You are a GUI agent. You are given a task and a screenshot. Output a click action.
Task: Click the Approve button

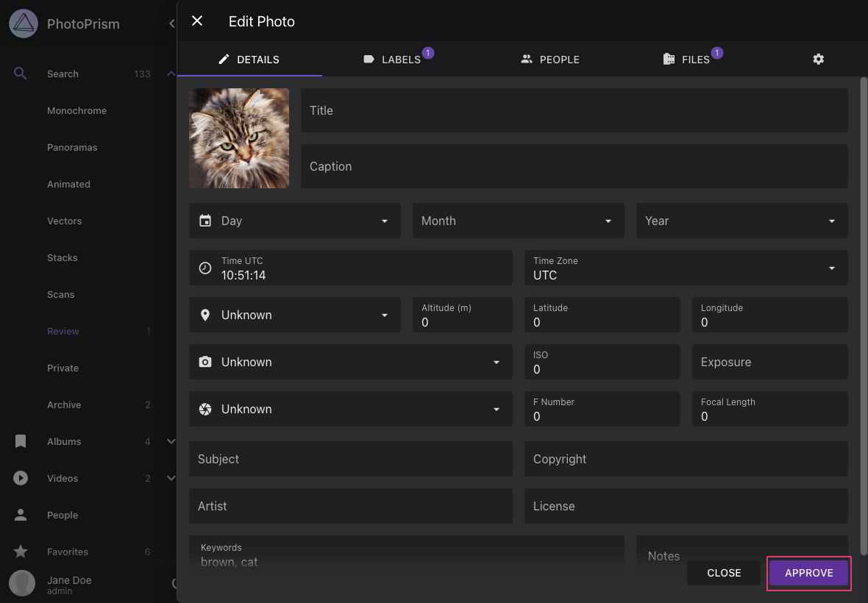coord(808,573)
